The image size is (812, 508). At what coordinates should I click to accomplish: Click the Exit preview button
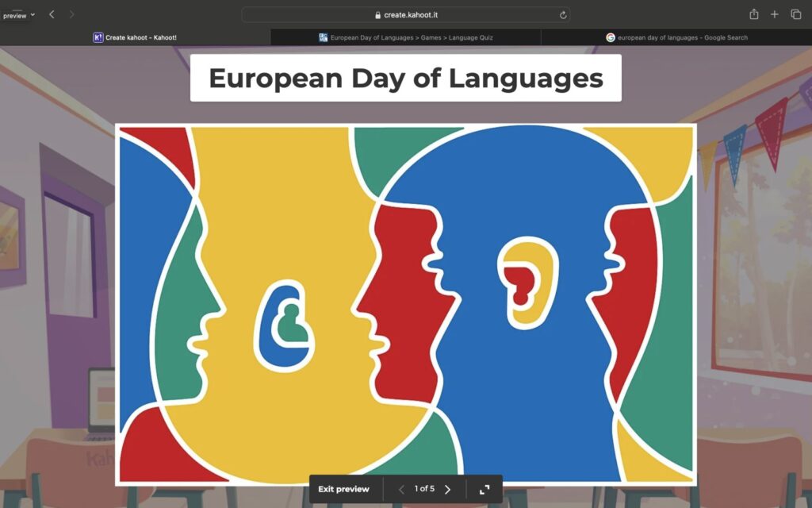[x=343, y=489]
